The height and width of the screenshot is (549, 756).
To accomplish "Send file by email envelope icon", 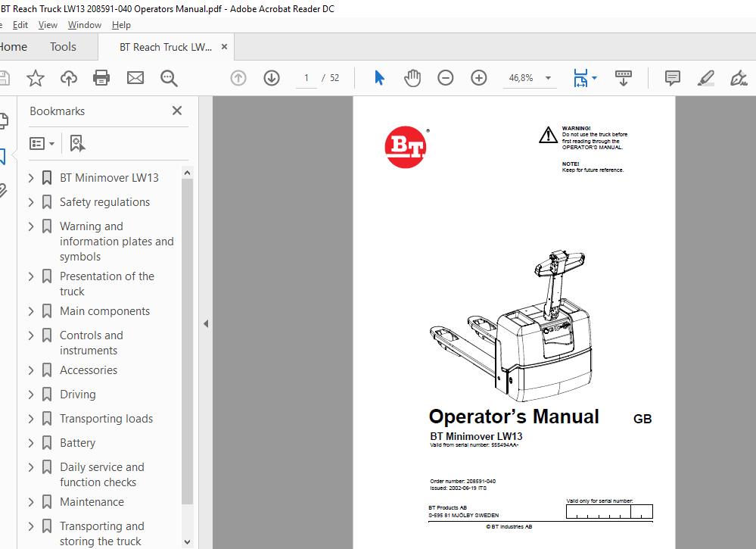I will tap(135, 78).
